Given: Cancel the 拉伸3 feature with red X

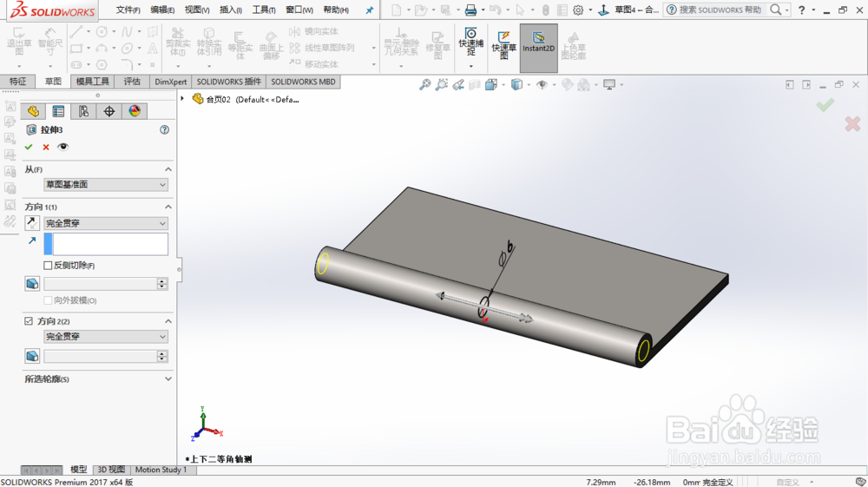Looking at the screenshot, I should (x=46, y=147).
